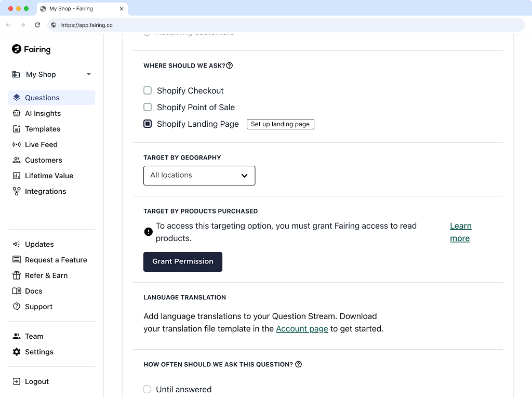The image size is (532, 398).
Task: Open the Live Feed
Action: point(41,144)
